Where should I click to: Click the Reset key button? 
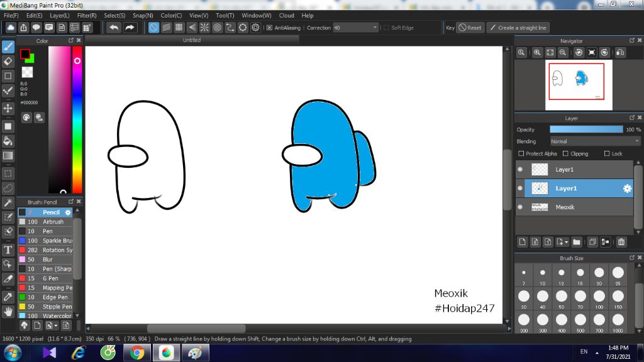(470, 28)
